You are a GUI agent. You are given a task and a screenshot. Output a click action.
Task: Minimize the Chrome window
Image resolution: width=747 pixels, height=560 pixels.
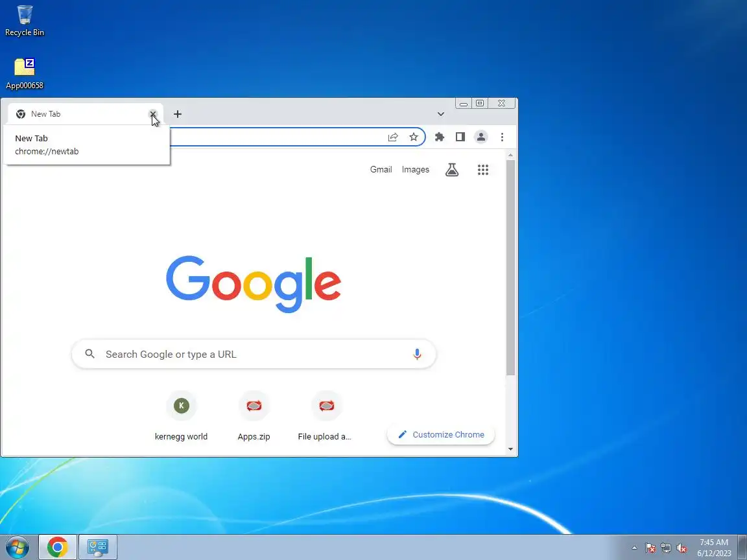(x=464, y=103)
